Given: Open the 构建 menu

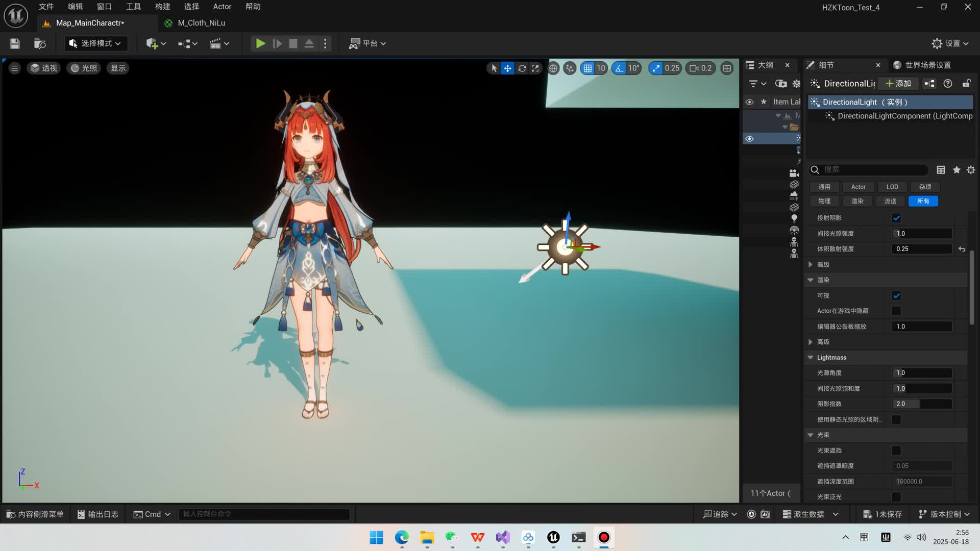Looking at the screenshot, I should tap(162, 7).
